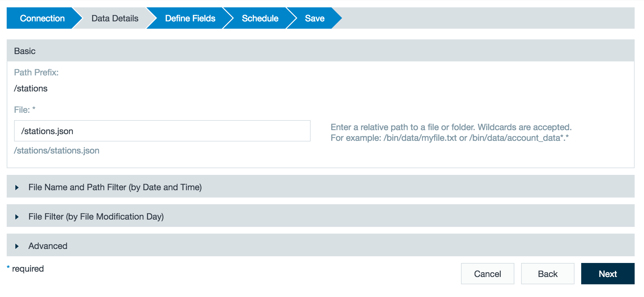Screen dimensions: 644x297
Task: Click the wildcard help text example
Action: pyautogui.click(x=450, y=138)
